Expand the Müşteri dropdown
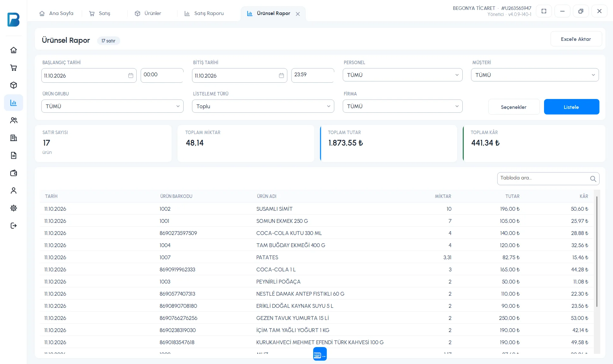This screenshot has height=364, width=613. coord(535,75)
